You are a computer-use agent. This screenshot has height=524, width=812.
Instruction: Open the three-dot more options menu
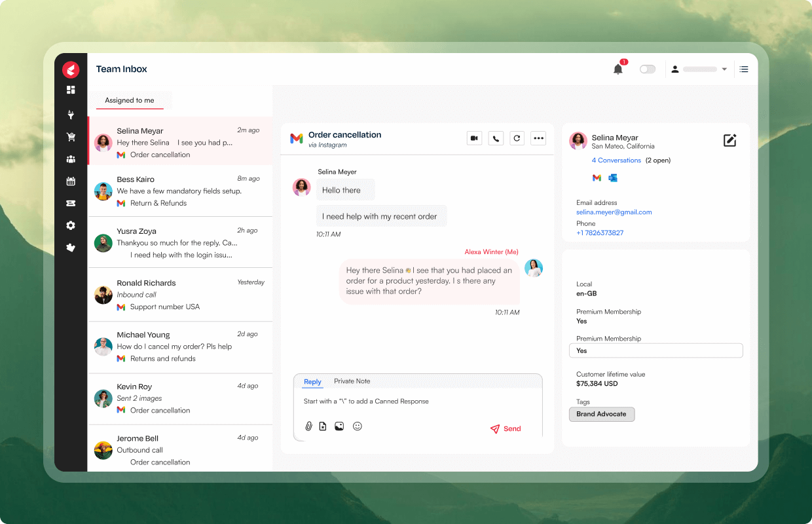[x=538, y=138]
